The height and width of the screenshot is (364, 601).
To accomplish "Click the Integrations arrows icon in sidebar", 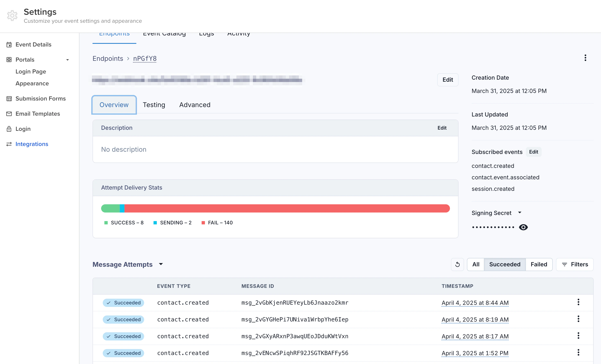I will [x=9, y=144].
